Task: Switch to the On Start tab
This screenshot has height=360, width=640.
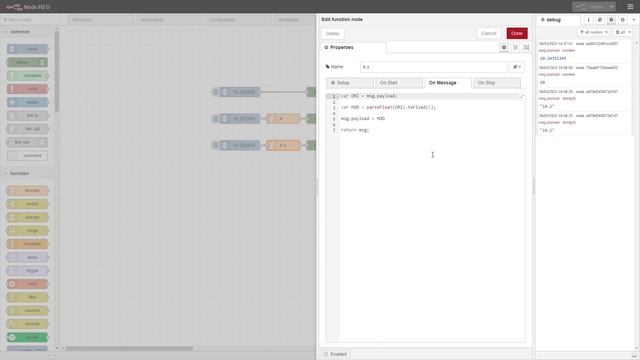Action: pyautogui.click(x=399, y=83)
